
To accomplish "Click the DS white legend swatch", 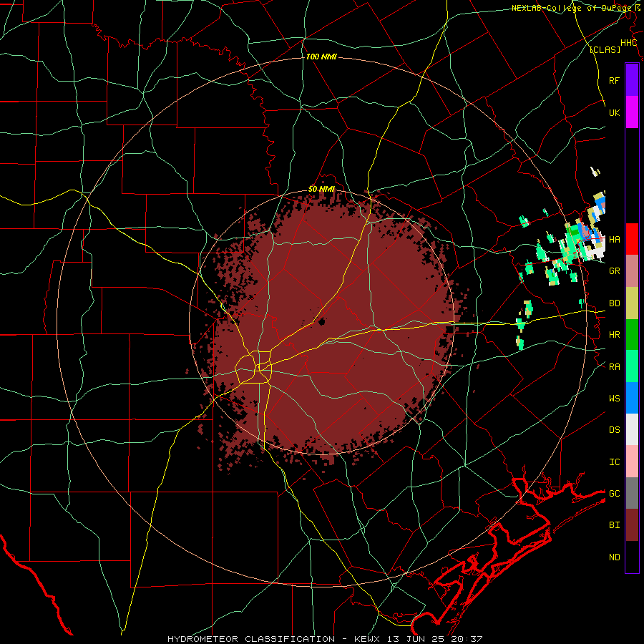I will click(632, 429).
